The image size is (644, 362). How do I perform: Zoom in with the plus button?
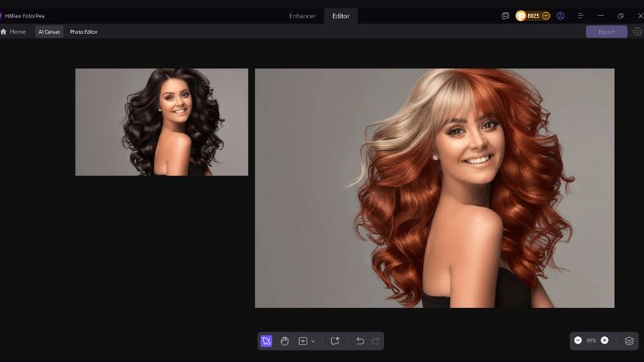click(605, 340)
